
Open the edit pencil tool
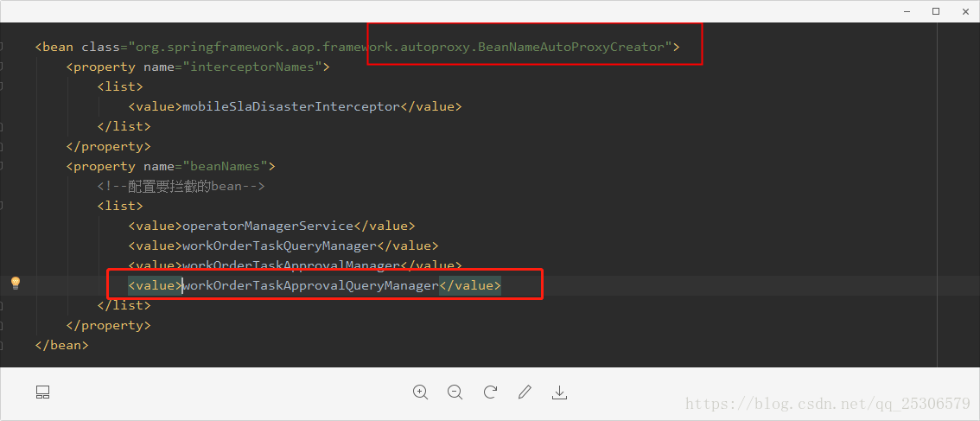coord(525,392)
